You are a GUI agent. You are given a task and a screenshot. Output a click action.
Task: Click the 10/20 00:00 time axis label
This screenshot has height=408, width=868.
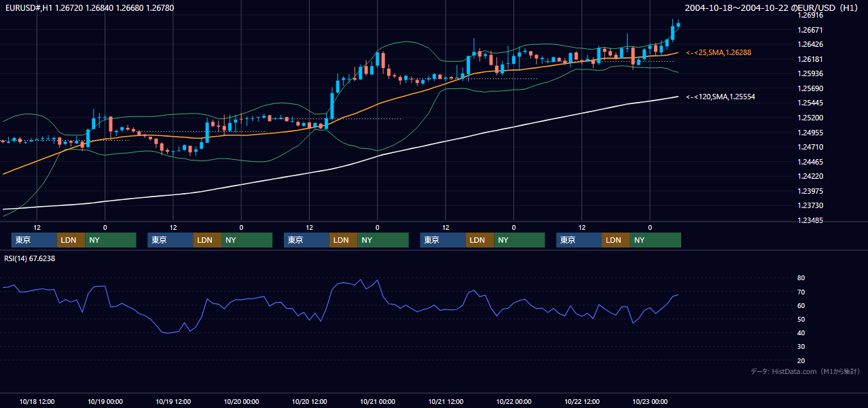tap(242, 401)
